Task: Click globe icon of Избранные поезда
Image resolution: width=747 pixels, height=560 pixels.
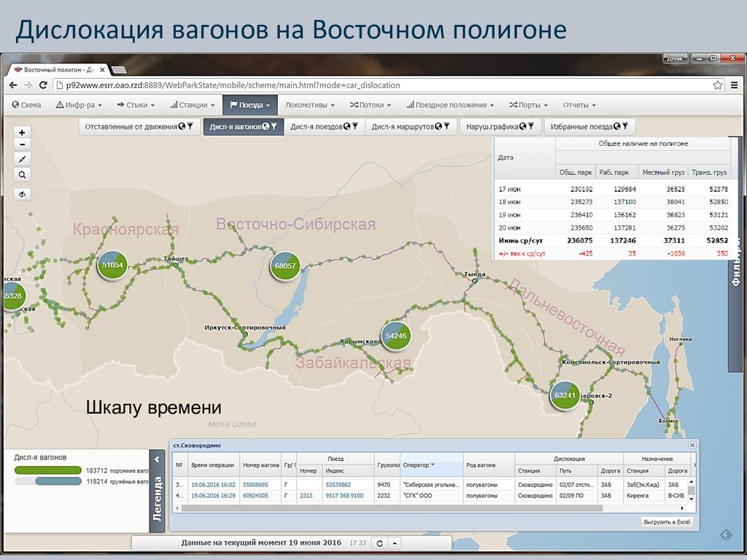Action: 617,127
